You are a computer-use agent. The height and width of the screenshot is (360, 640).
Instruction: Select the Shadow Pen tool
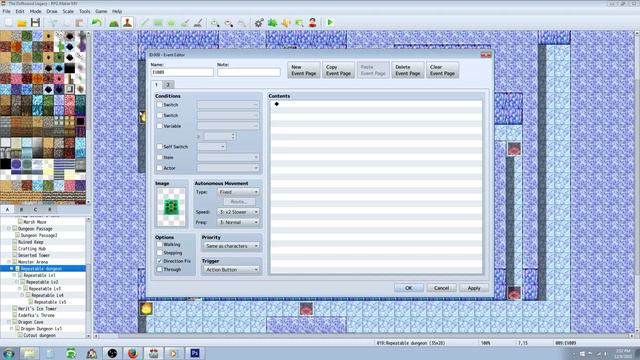click(198, 23)
